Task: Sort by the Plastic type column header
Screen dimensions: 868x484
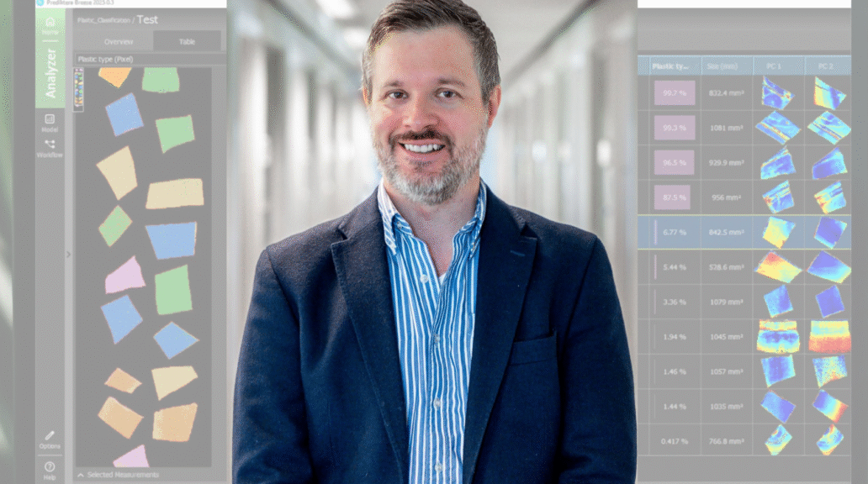Action: (670, 65)
